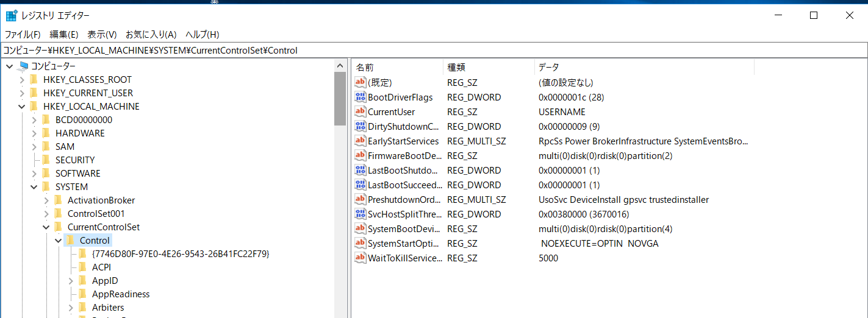
Task: Click the icon of FirmwareBootDe... value
Action: [x=360, y=155]
